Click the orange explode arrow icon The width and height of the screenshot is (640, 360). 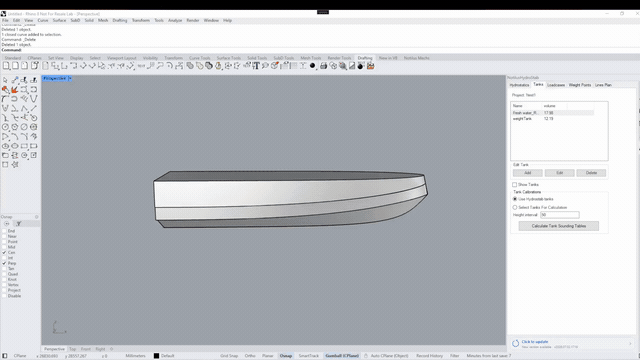[x=15, y=89]
